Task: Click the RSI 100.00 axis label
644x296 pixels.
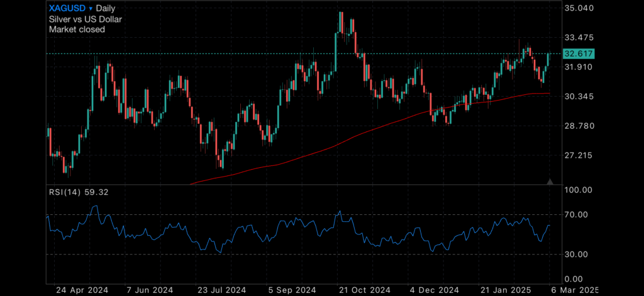Action: [577, 190]
